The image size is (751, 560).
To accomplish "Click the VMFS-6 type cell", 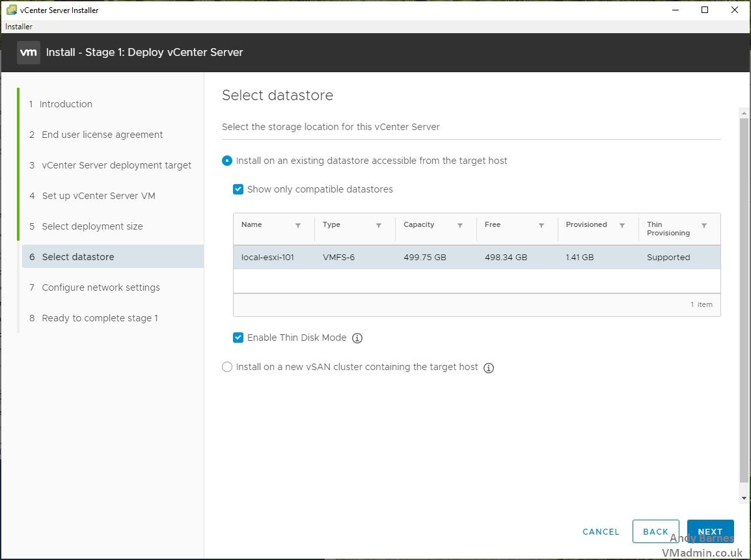I will pyautogui.click(x=338, y=258).
